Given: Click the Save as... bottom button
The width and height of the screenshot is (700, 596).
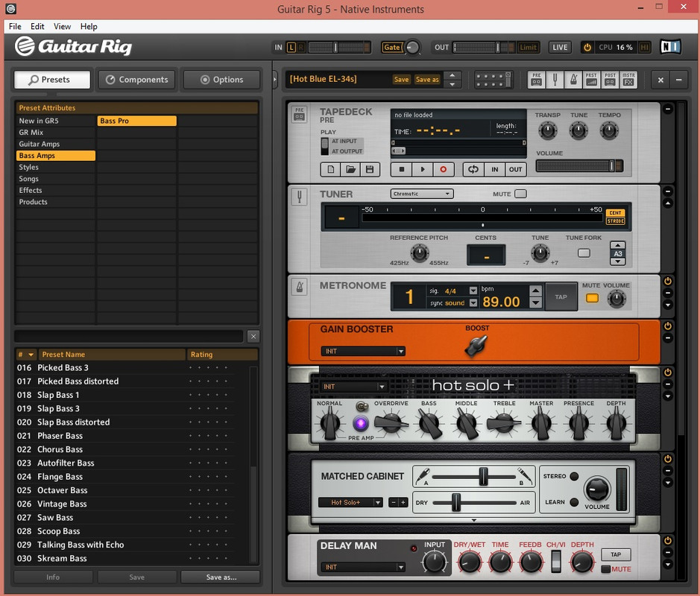Looking at the screenshot, I should [x=221, y=577].
